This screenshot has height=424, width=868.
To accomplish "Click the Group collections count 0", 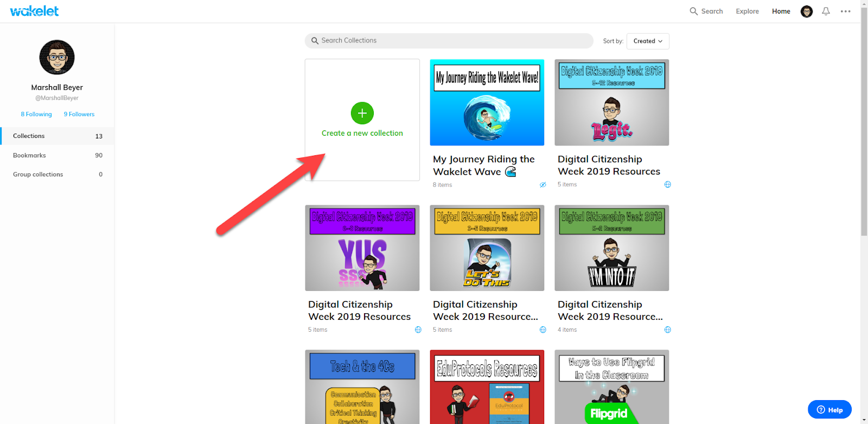I will (x=100, y=174).
